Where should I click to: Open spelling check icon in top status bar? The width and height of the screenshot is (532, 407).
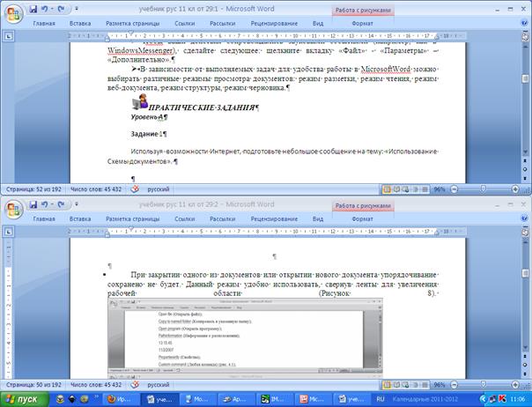[x=135, y=189]
